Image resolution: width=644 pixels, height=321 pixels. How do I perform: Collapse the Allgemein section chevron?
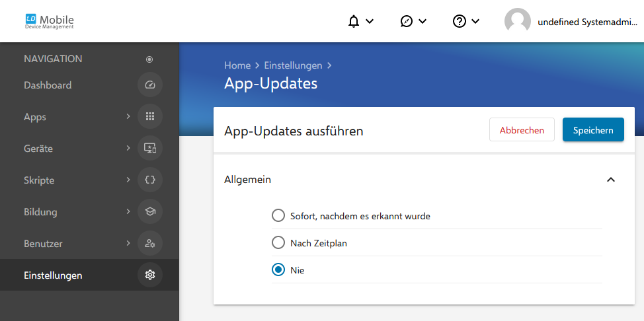[611, 180]
